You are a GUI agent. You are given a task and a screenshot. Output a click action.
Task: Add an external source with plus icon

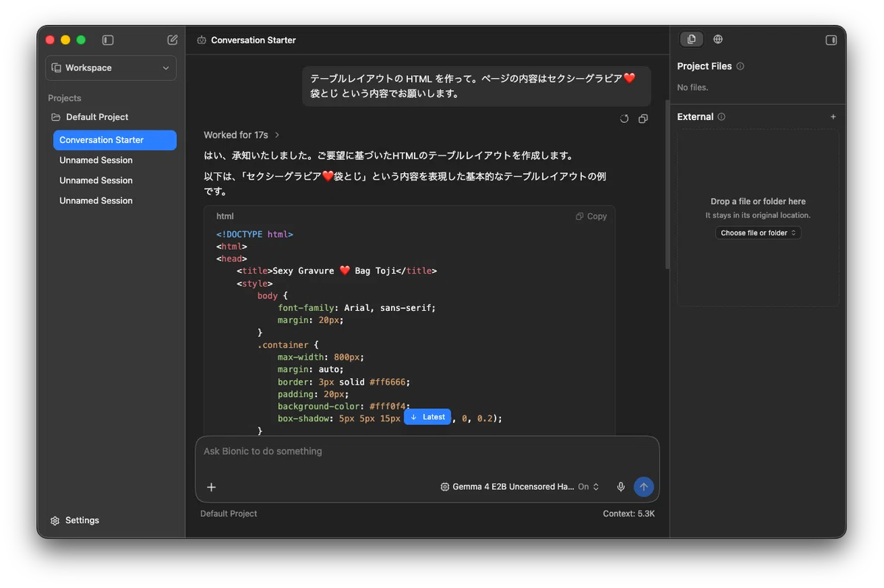[x=833, y=116]
